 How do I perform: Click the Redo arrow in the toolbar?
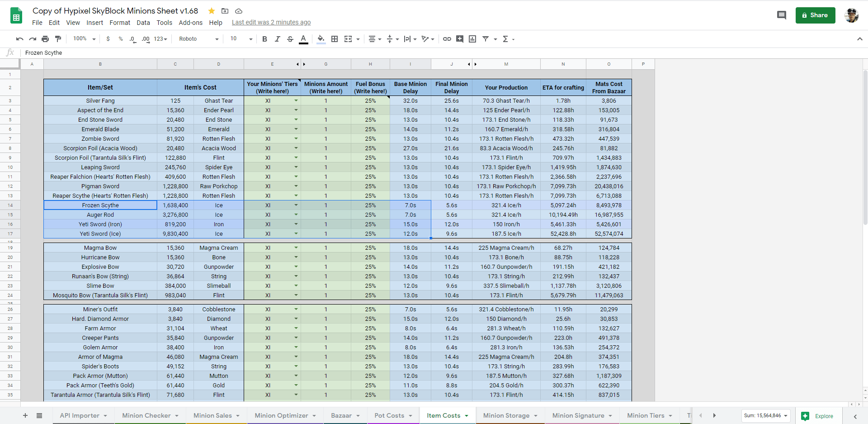(x=33, y=39)
